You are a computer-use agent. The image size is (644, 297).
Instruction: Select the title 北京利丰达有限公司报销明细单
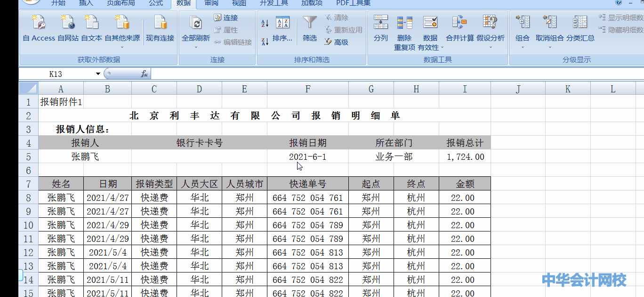point(265,115)
